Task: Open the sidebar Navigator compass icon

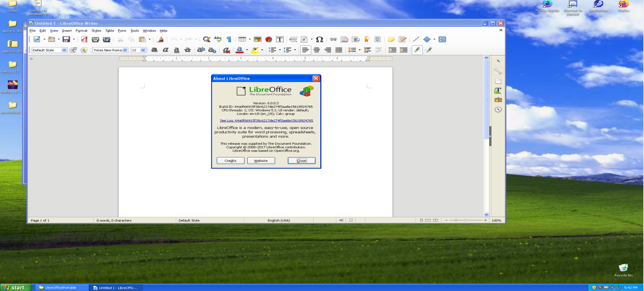Action: tap(498, 109)
